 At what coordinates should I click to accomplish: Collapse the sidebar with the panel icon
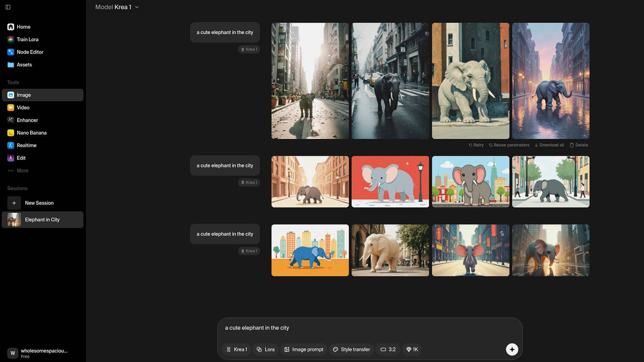(8, 7)
